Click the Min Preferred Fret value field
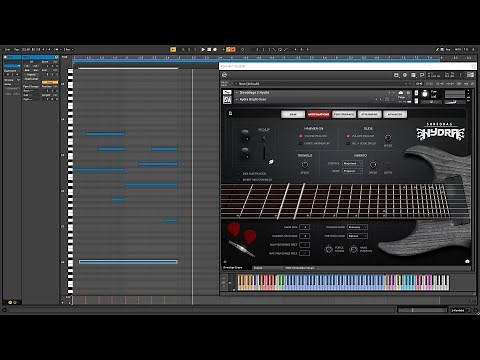This screenshot has height=360, width=480. click(304, 253)
